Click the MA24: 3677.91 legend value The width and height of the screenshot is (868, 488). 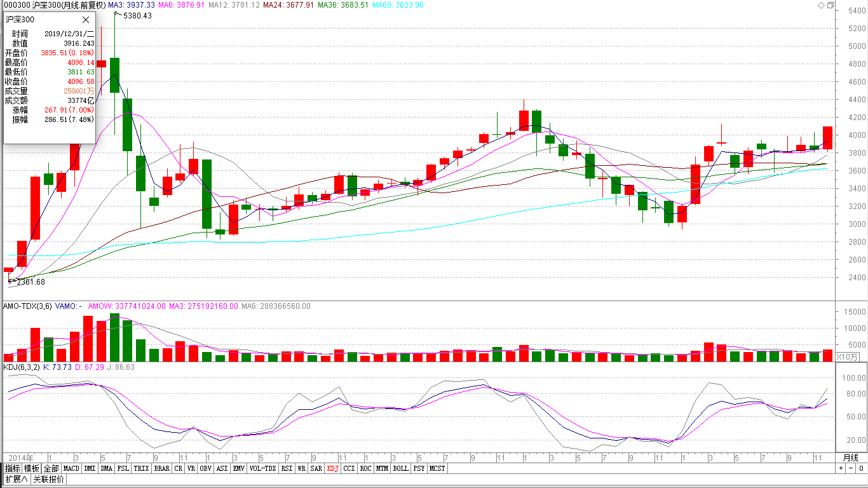point(288,5)
